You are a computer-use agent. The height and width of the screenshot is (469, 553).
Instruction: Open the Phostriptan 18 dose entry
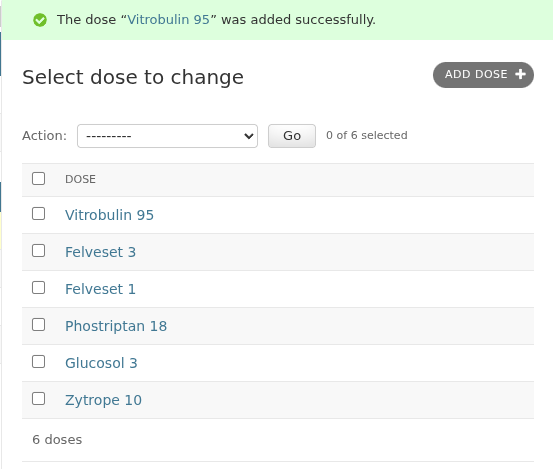[x=116, y=326]
